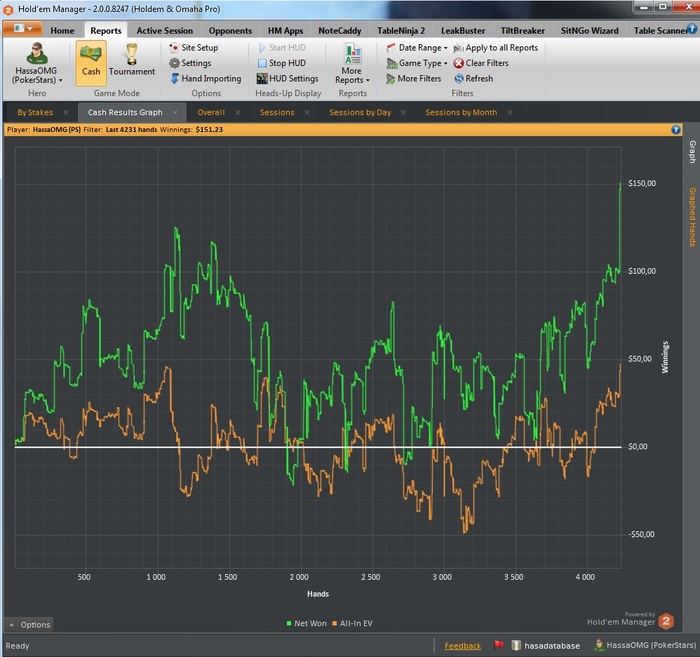Click the Clear Filters icon
The width and height of the screenshot is (700, 657).
pyautogui.click(x=459, y=63)
